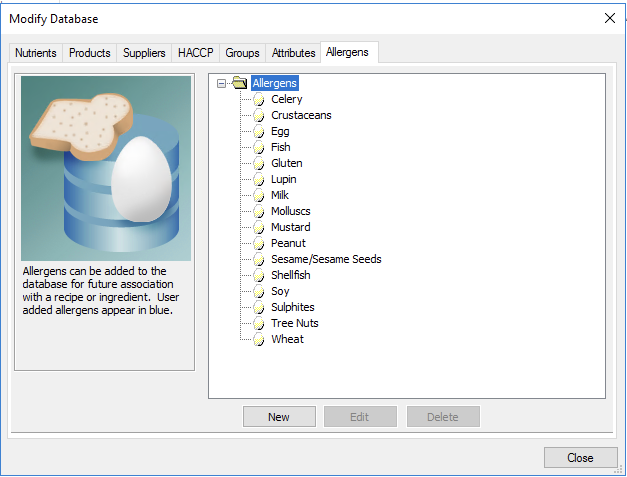Image resolution: width=627 pixels, height=477 pixels.
Task: Go to the Suppliers tab
Action: click(x=144, y=53)
